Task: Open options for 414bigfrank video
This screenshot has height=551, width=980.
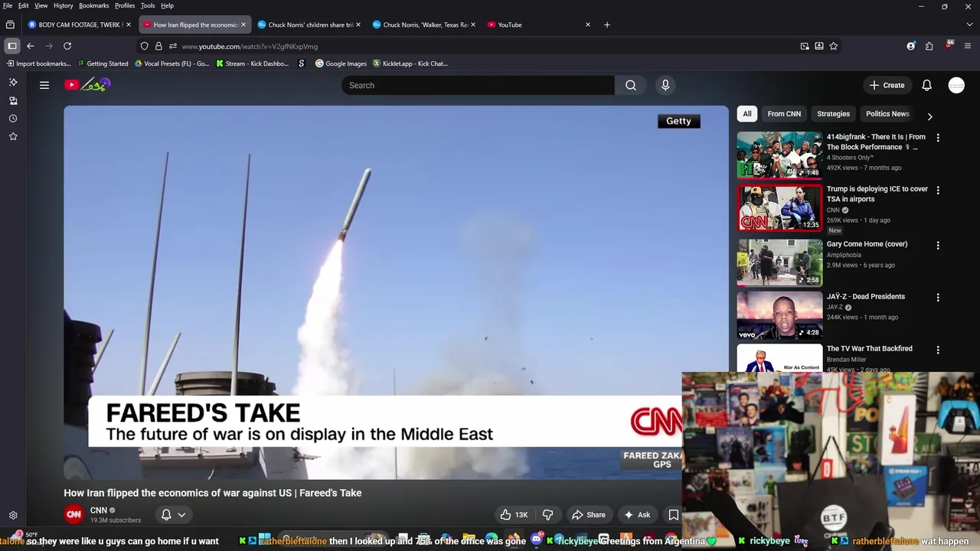Action: [x=938, y=138]
